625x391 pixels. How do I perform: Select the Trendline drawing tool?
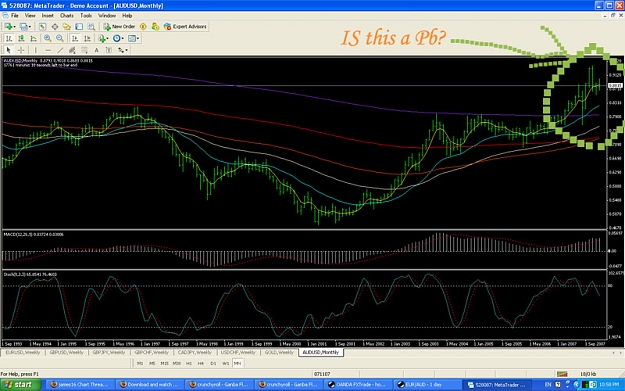(60, 50)
